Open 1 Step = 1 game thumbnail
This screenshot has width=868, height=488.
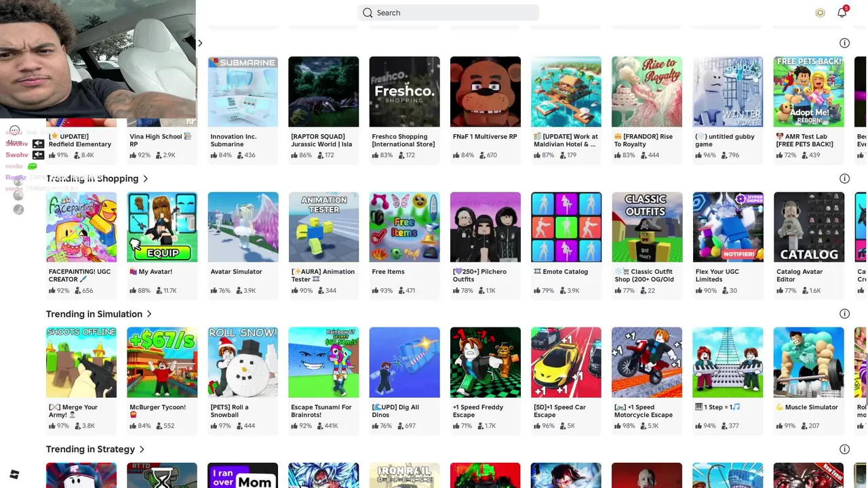click(x=728, y=363)
